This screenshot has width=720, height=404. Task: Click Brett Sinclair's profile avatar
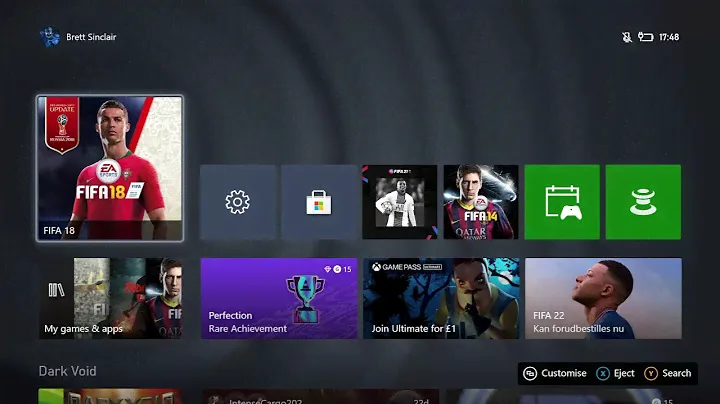(x=49, y=37)
